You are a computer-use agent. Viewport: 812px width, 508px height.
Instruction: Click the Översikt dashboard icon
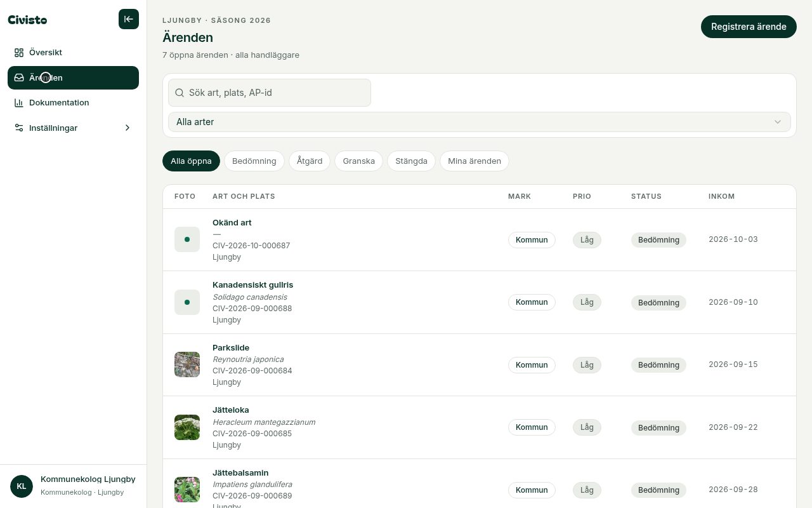point(19,53)
